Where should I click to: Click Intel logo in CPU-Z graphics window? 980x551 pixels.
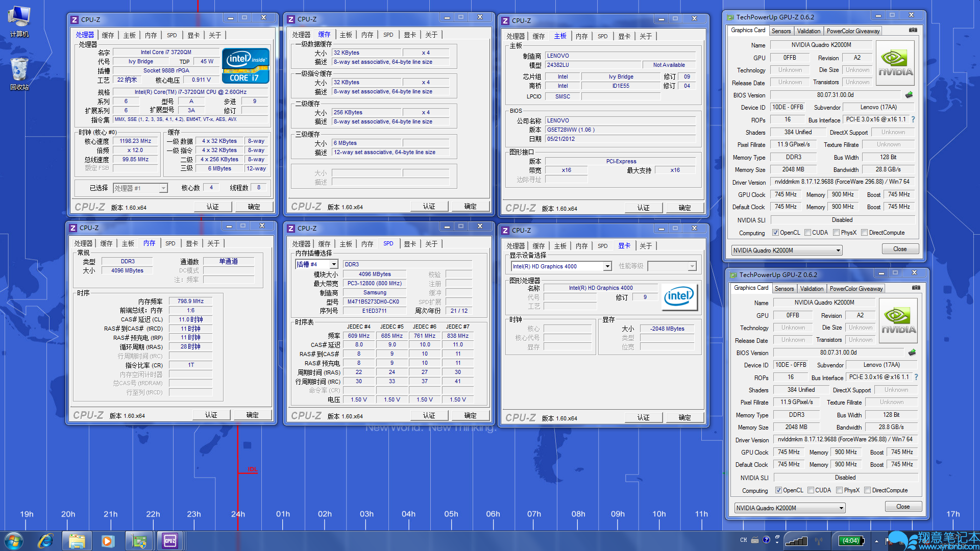click(x=679, y=296)
